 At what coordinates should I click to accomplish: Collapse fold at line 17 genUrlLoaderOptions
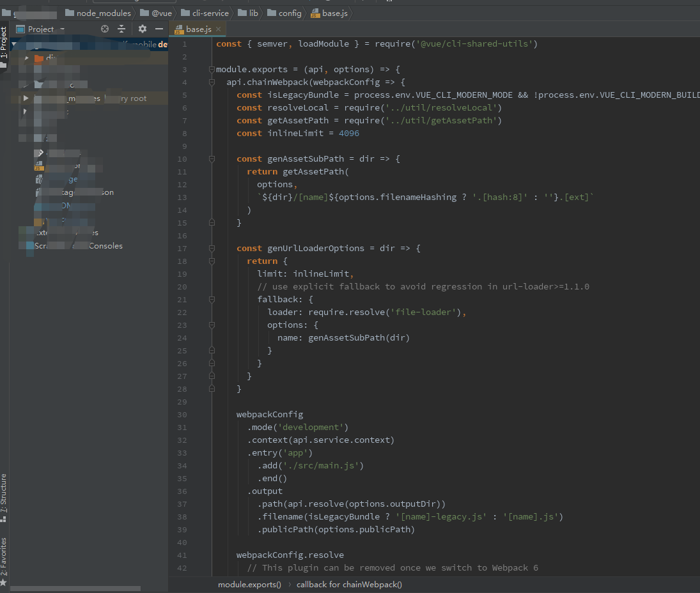212,249
